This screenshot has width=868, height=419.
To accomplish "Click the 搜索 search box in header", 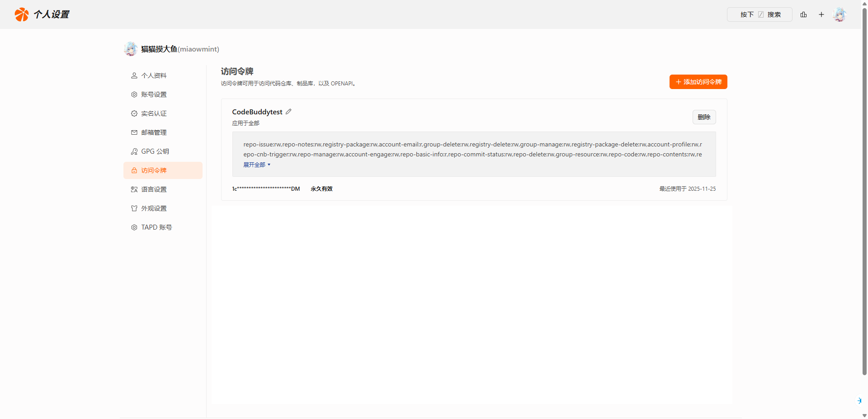I will click(759, 14).
